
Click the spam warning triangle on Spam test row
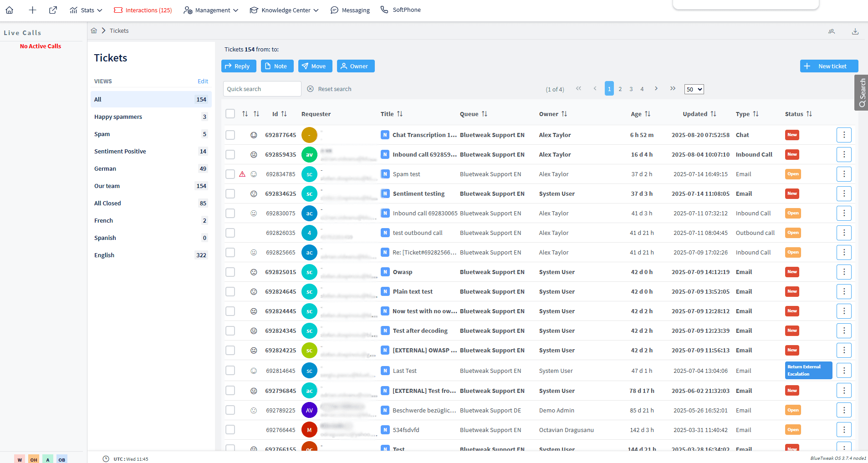242,174
